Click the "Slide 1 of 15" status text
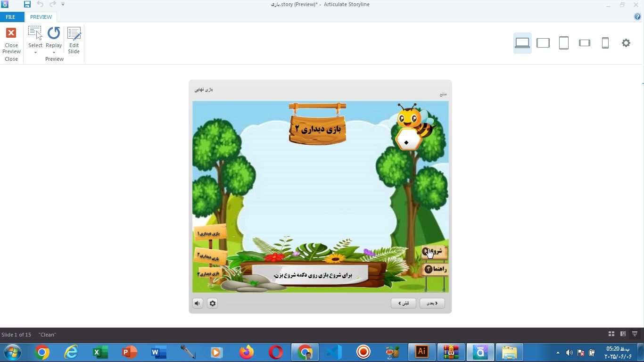This screenshot has width=644, height=362. 17,335
